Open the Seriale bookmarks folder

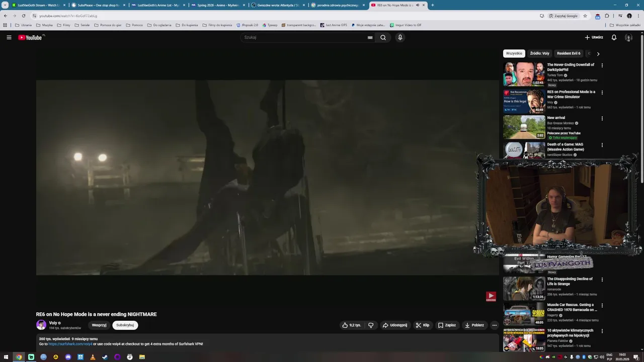coord(82,25)
